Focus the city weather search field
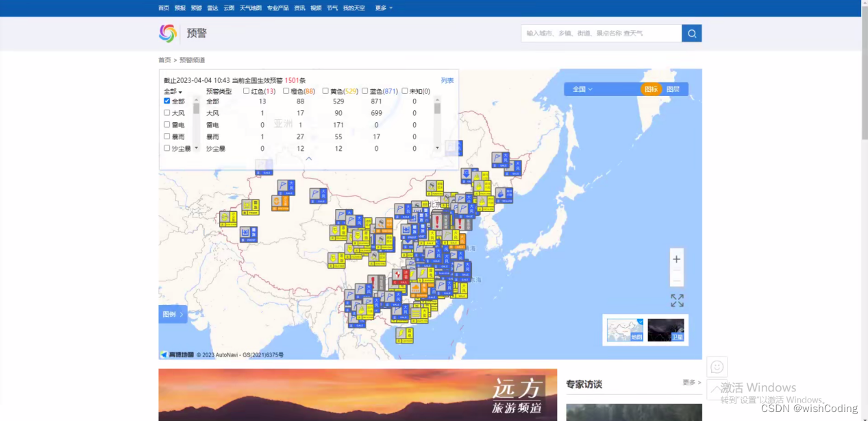Screen dimensions: 868x421 [x=602, y=33]
